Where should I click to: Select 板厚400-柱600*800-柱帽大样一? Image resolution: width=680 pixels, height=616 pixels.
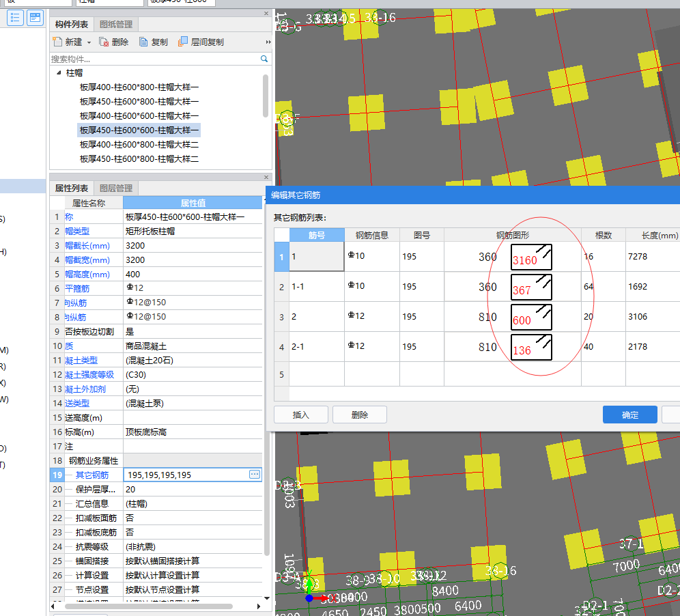(139, 87)
